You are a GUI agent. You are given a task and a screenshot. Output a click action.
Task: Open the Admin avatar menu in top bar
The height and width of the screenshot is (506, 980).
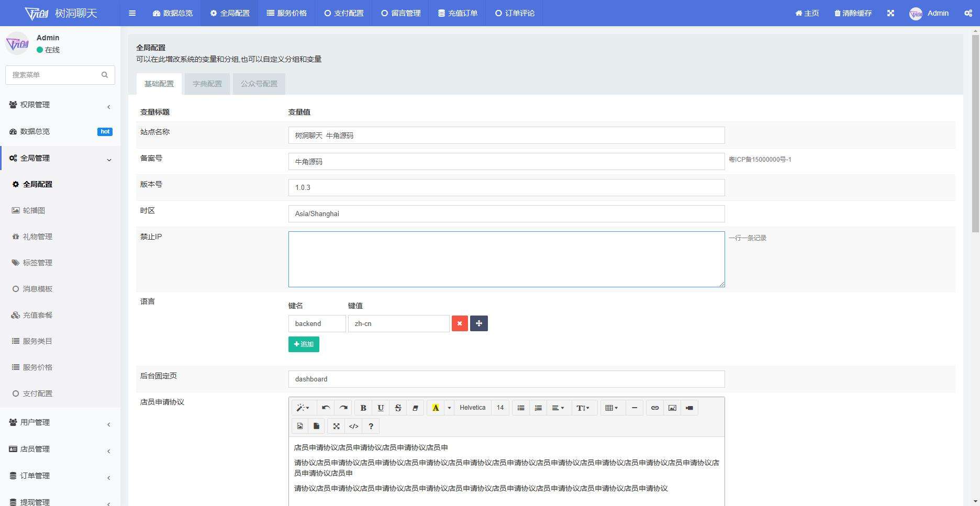click(929, 13)
